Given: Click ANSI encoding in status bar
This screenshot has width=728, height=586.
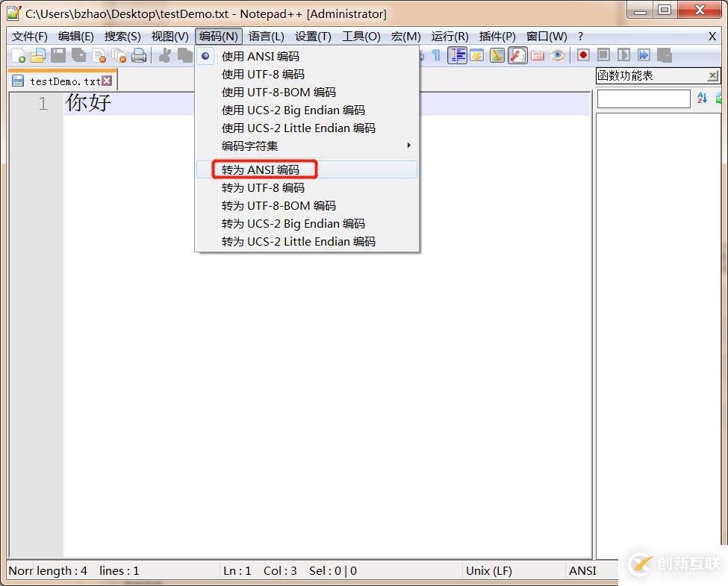Looking at the screenshot, I should [582, 570].
